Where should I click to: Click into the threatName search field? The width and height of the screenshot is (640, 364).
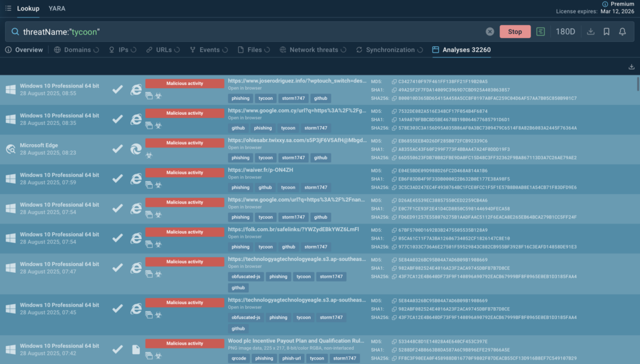coord(250,32)
